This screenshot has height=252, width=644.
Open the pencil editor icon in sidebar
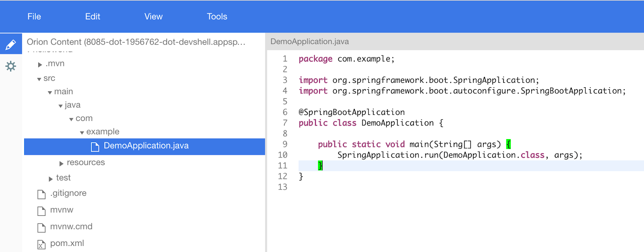pos(11,44)
